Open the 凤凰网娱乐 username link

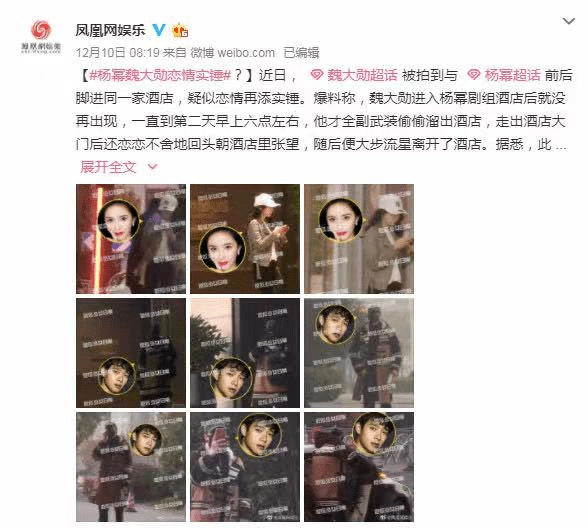click(110, 30)
